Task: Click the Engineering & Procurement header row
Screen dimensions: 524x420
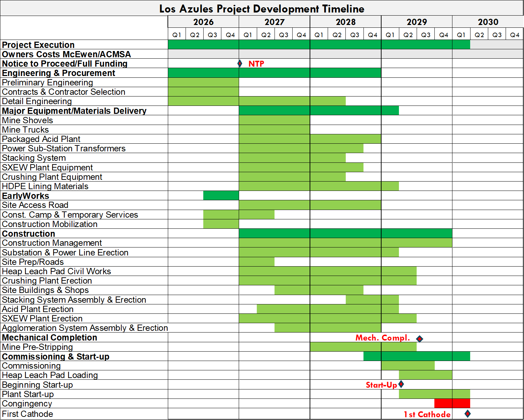Action: coord(58,73)
